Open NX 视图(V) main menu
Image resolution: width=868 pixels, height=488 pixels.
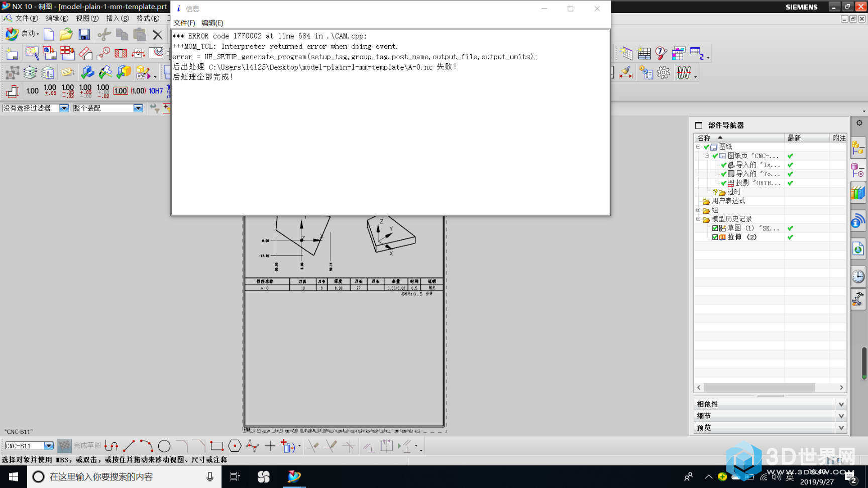pos(87,18)
